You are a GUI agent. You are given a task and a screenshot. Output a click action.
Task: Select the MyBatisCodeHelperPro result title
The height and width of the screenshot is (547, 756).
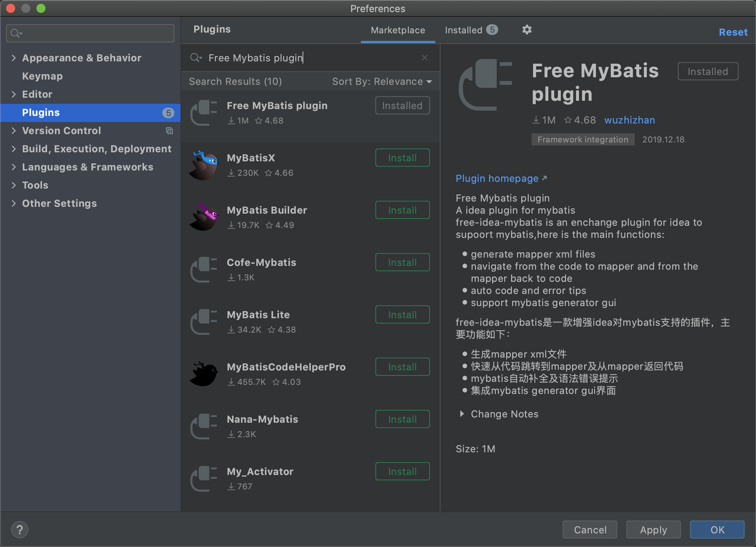(x=286, y=367)
